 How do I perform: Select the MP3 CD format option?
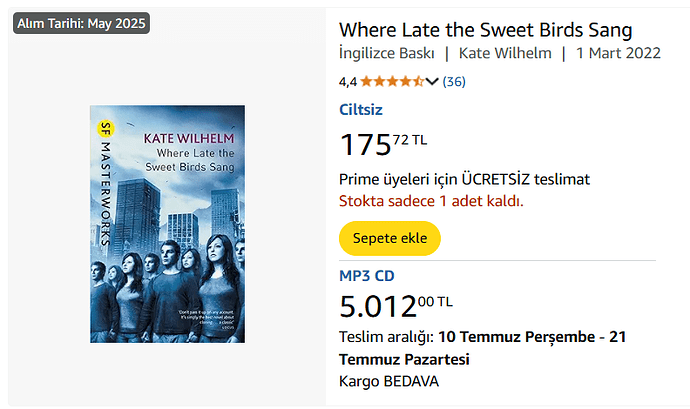click(366, 275)
